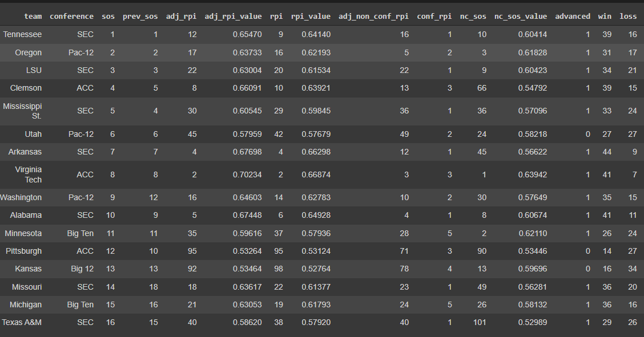644x337 pixels.
Task: Click Clemson's adj_rpi_value 0.66091
Action: click(x=247, y=88)
